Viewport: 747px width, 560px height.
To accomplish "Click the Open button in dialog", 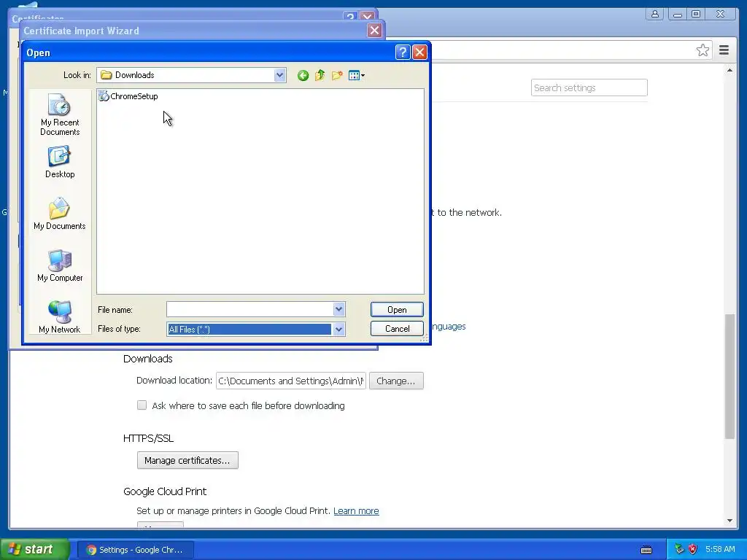I will coord(397,309).
